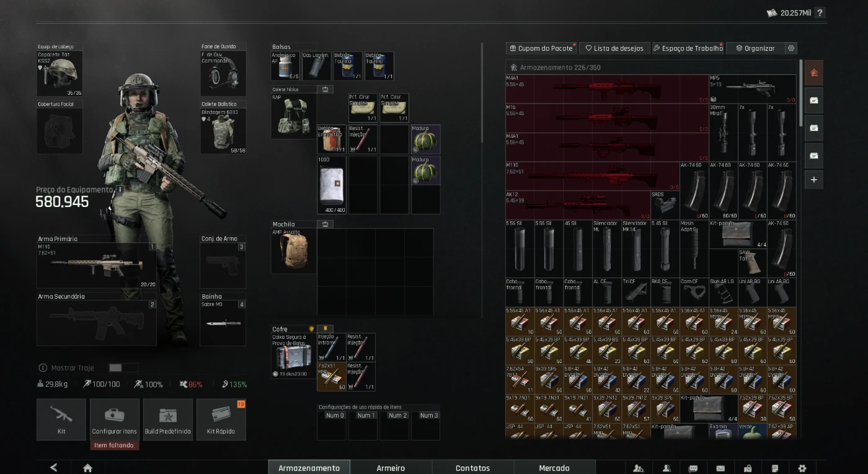
Task: Click the Organizar button
Action: [x=754, y=48]
